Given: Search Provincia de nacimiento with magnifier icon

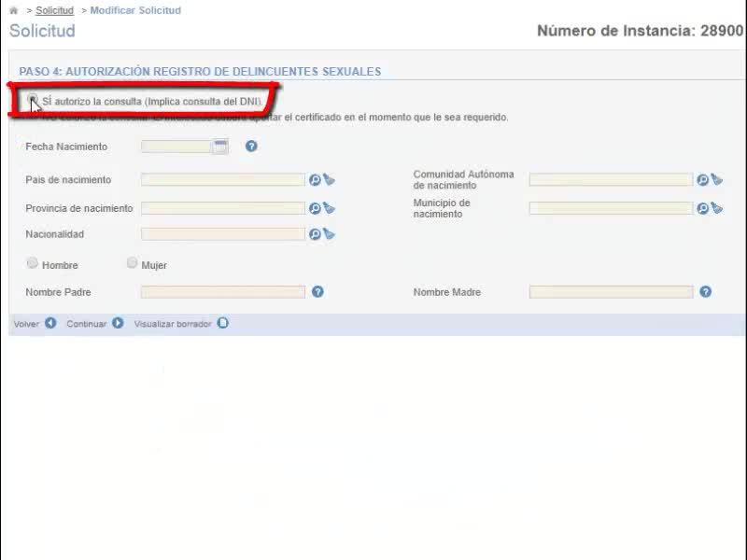Looking at the screenshot, I should coord(315,208).
